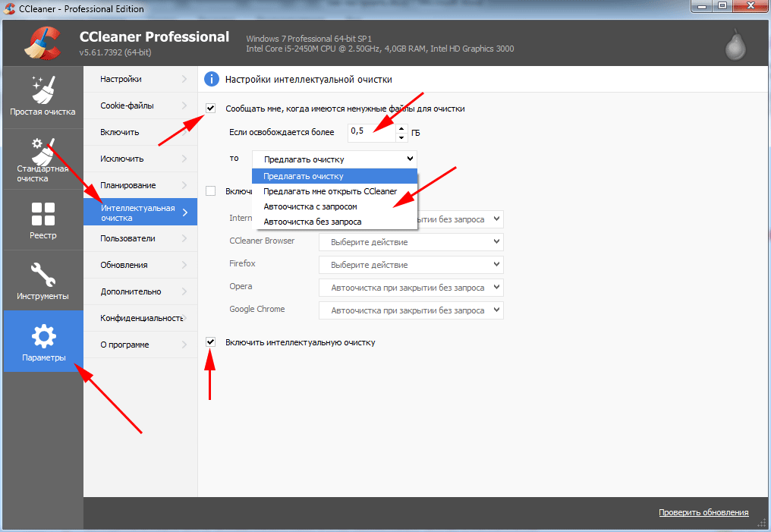
Task: Open Простая очистка broom icon
Action: [42, 90]
